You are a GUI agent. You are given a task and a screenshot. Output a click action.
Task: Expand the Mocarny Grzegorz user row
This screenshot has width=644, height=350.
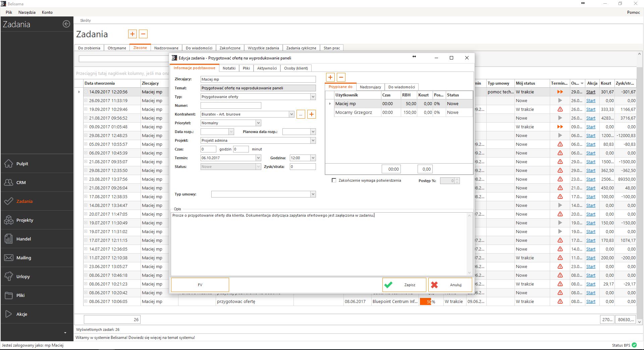coord(330,113)
